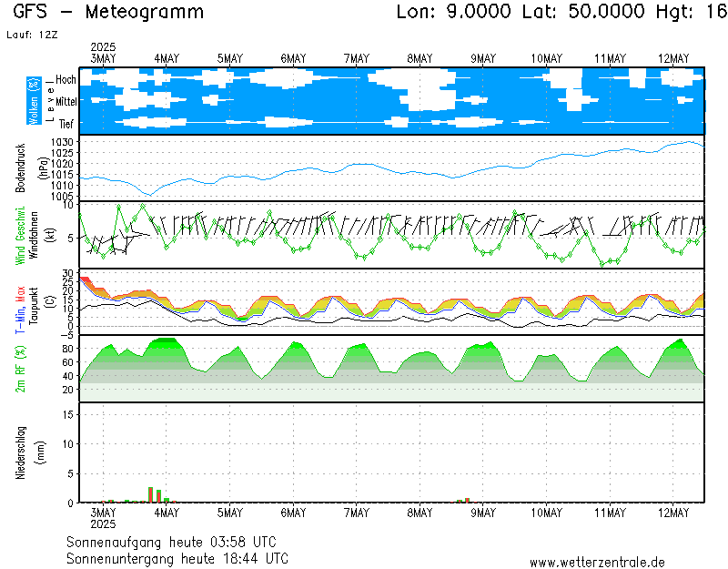Click the 'GFS – Meteogramm' title
This screenshot has height=569, width=728.
click(108, 12)
